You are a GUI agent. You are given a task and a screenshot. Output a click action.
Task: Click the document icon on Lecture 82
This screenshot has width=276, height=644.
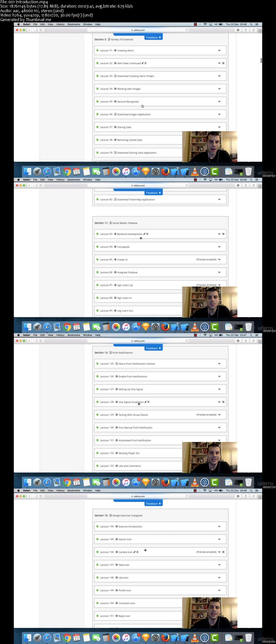[x=115, y=200]
